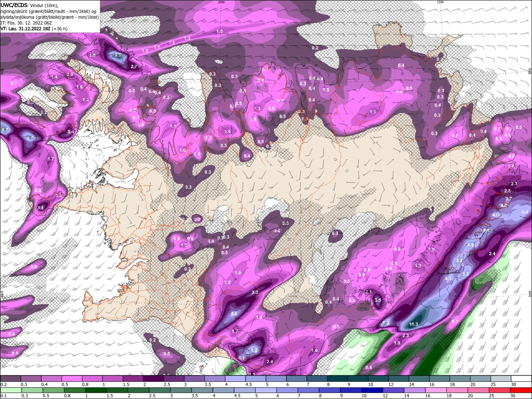This screenshot has width=532, height=399.
Task: Click the 3.7 precipitation value on the map
Action: [508, 199]
